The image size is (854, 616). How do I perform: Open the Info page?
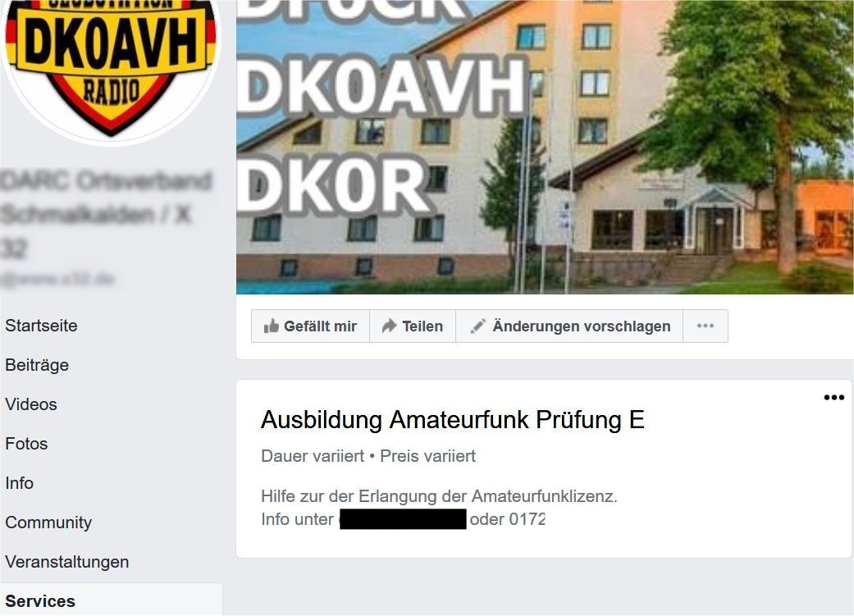(19, 483)
